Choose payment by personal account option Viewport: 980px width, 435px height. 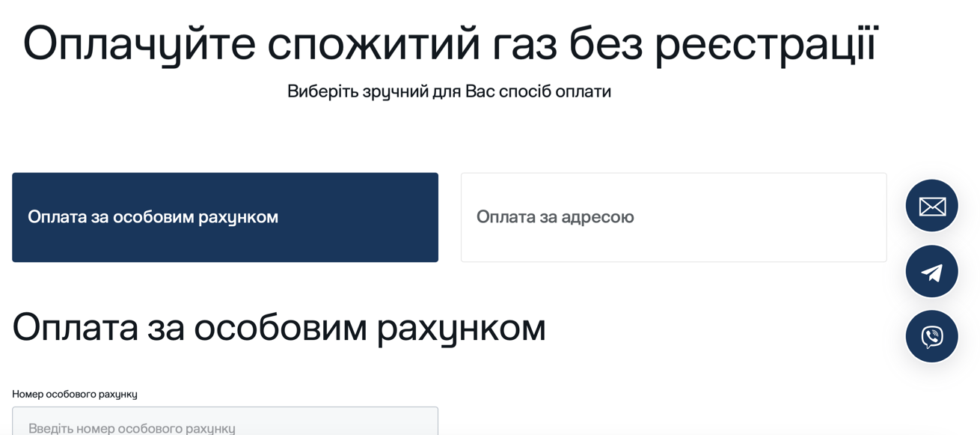coord(224,217)
